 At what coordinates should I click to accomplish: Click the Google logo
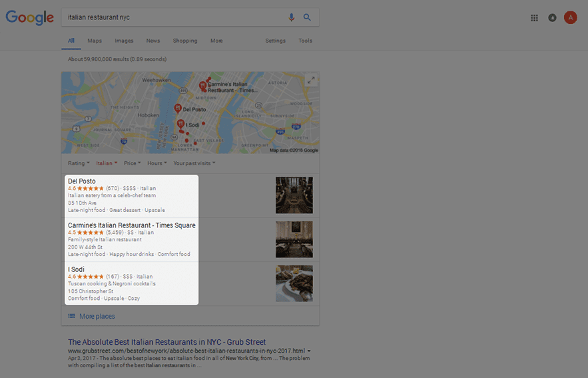29,17
